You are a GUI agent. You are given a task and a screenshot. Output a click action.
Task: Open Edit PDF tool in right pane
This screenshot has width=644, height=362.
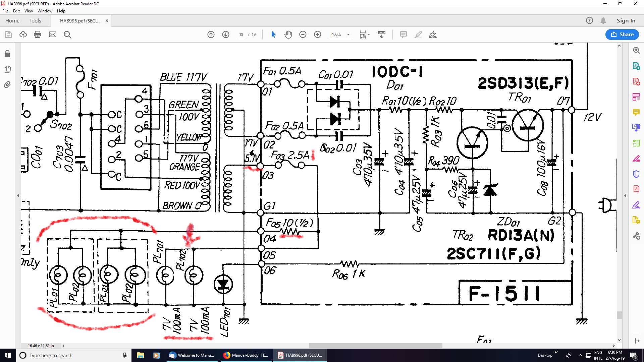click(x=636, y=97)
